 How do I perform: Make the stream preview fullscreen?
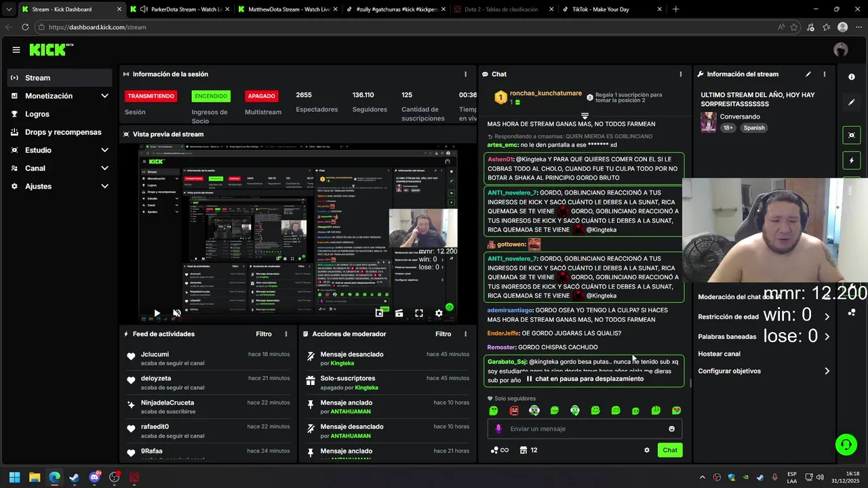419,313
